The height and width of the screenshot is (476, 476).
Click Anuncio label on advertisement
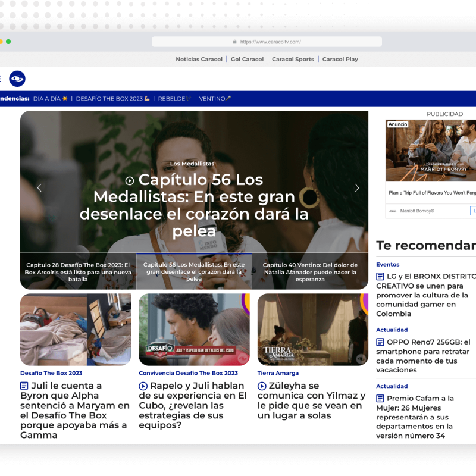(x=397, y=124)
